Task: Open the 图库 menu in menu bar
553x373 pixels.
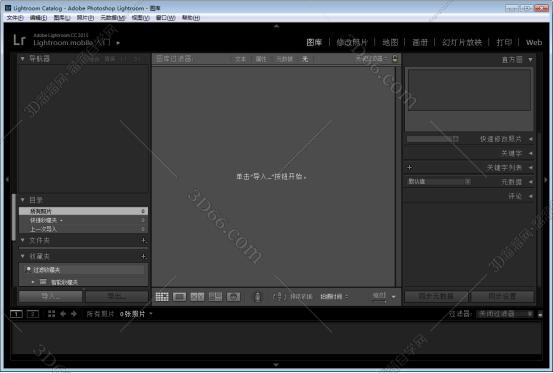Action: [62, 18]
